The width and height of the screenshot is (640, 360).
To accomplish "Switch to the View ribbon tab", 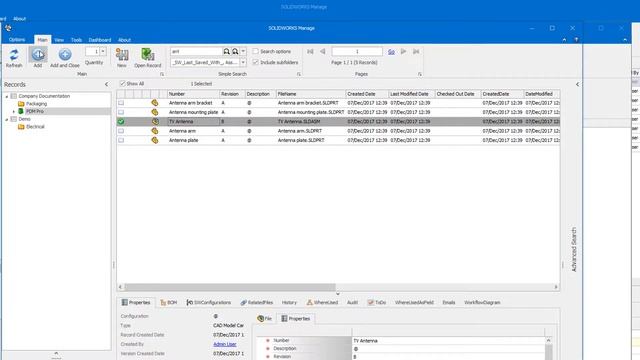I will click(x=59, y=40).
